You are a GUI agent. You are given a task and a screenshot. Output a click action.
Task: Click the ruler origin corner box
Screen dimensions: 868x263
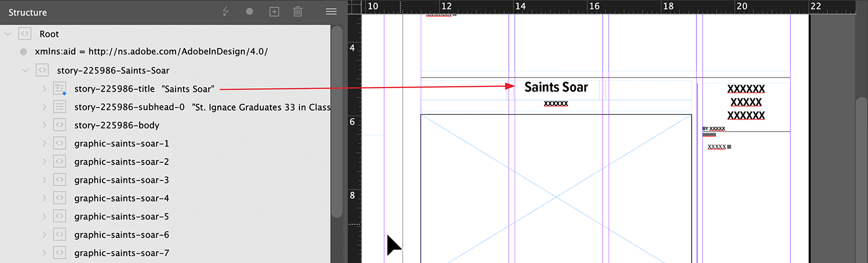[x=354, y=6]
